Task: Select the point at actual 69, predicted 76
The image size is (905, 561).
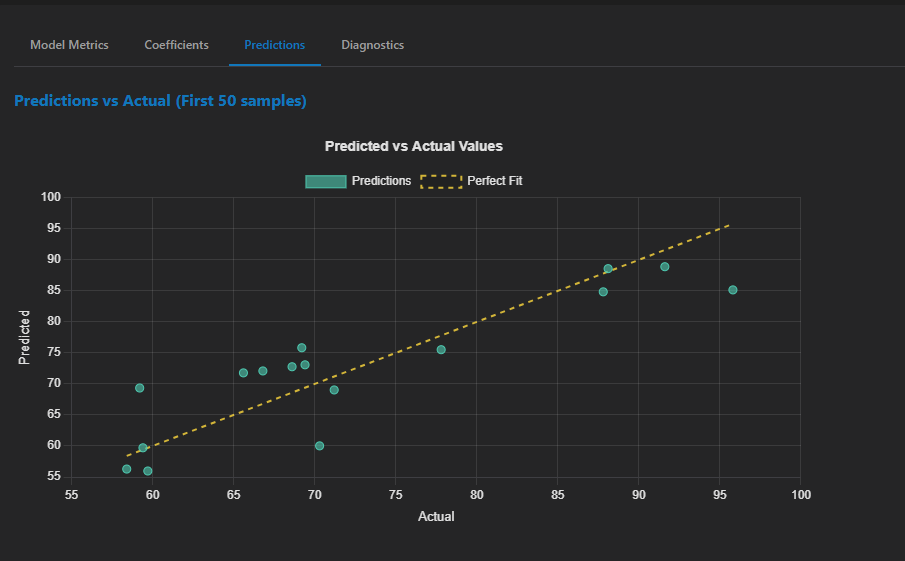Action: point(302,348)
